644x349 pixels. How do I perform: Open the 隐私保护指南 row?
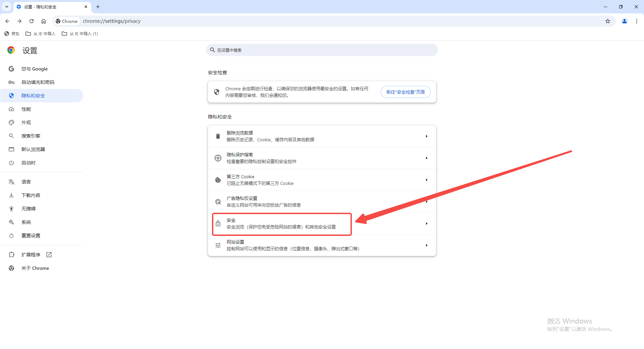tap(322, 158)
